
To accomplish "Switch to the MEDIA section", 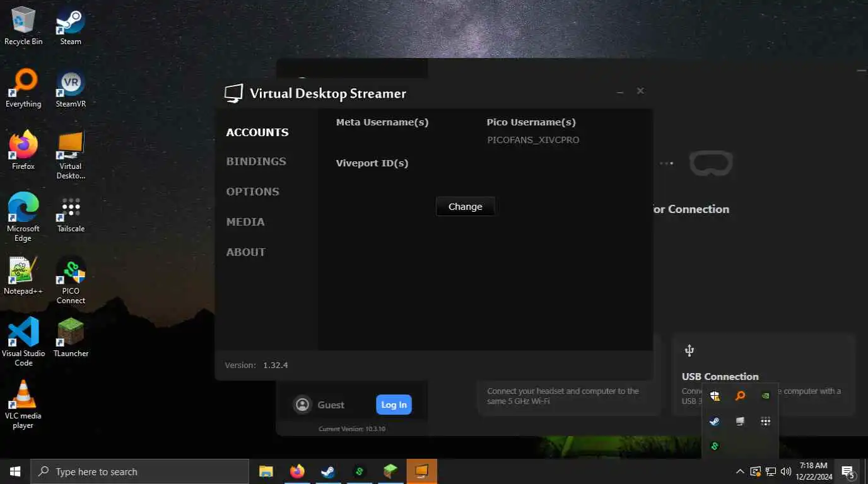I will point(245,222).
